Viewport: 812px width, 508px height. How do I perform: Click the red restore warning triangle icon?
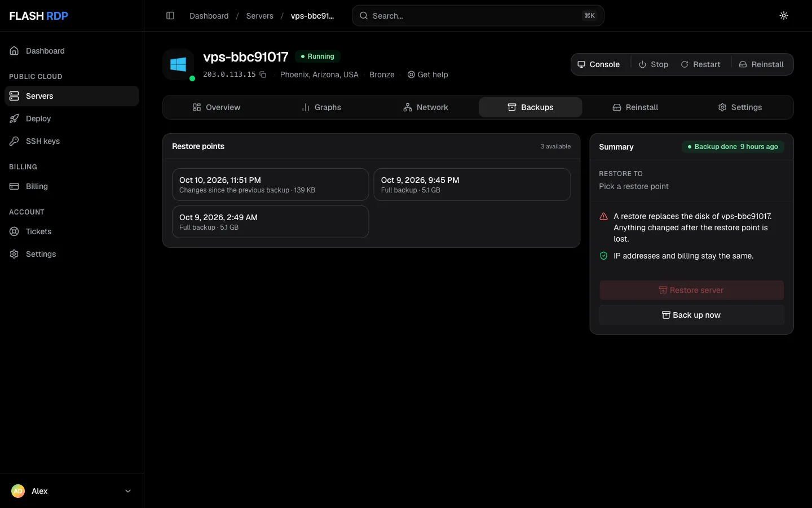[603, 216]
